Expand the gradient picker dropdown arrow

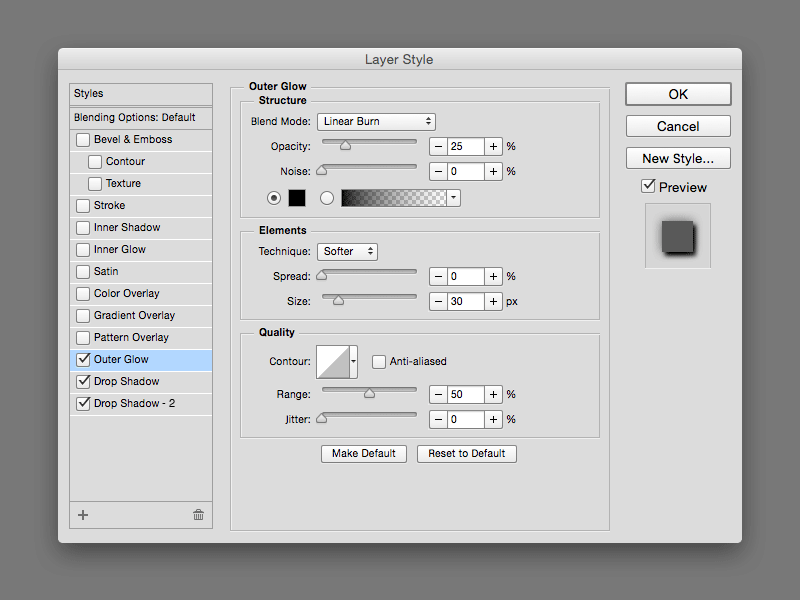(454, 198)
